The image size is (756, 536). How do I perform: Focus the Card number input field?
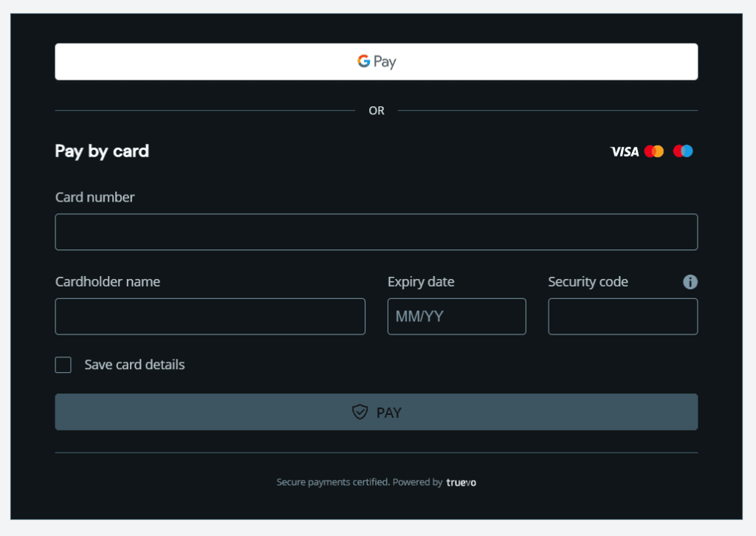tap(377, 231)
